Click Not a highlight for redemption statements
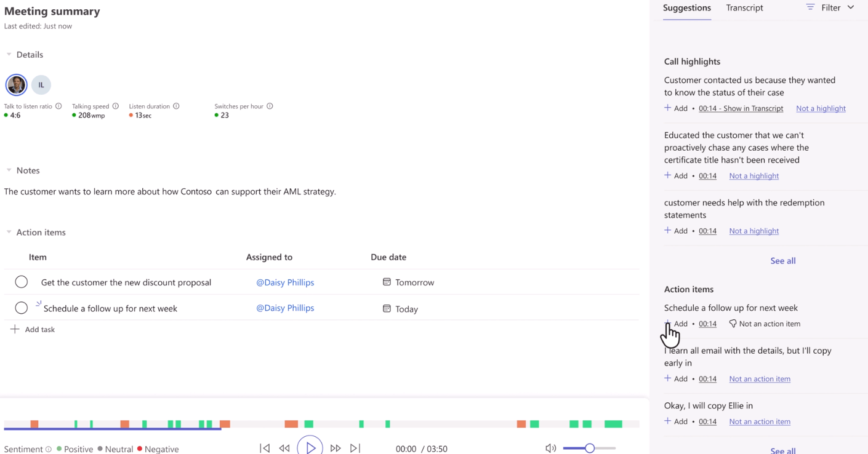 [754, 231]
